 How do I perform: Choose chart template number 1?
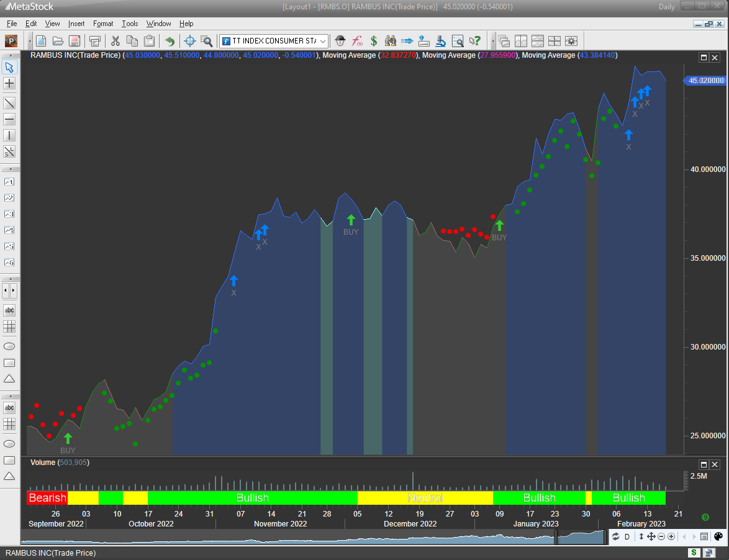pos(9,182)
